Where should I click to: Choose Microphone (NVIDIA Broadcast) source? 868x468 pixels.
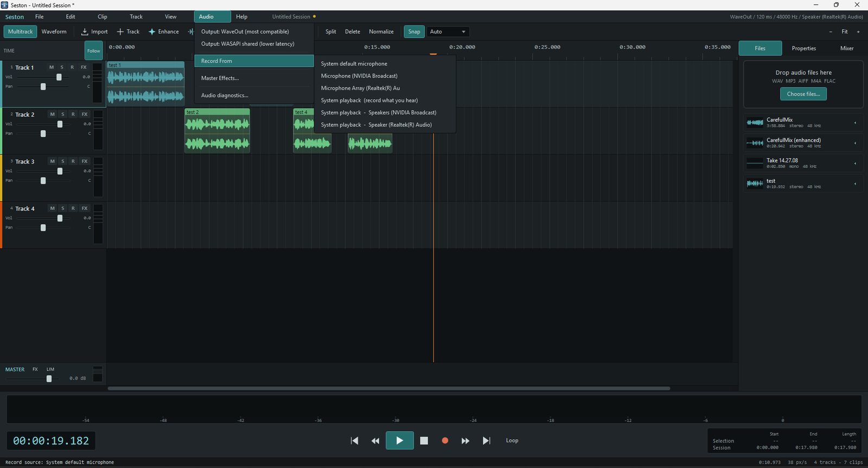point(385,76)
